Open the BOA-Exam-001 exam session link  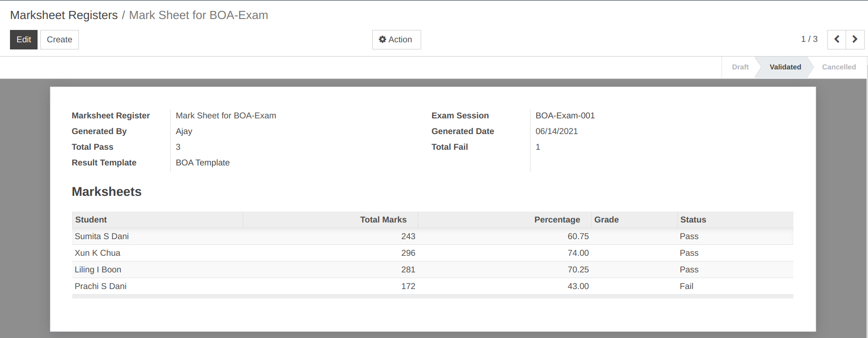pos(565,116)
